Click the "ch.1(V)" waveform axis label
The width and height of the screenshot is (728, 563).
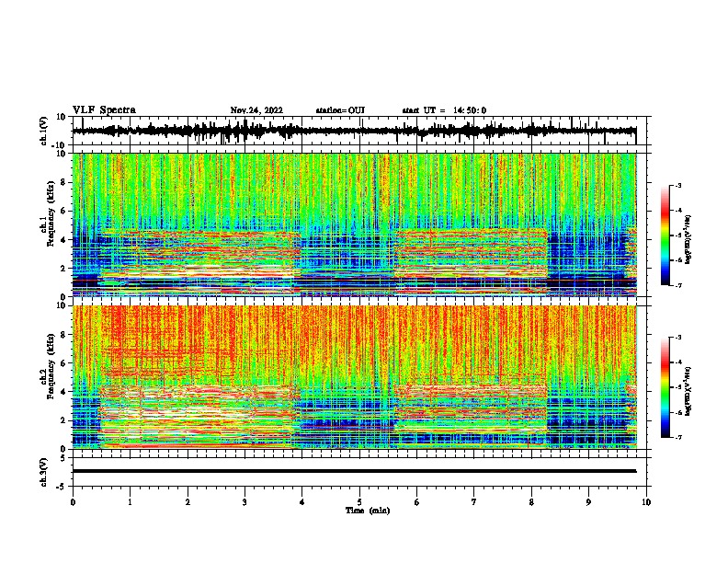pyautogui.click(x=44, y=131)
